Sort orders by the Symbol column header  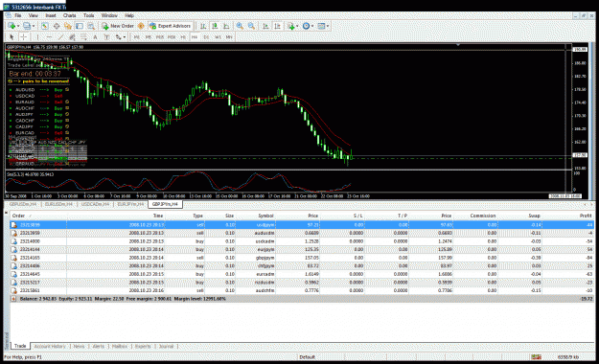click(265, 216)
